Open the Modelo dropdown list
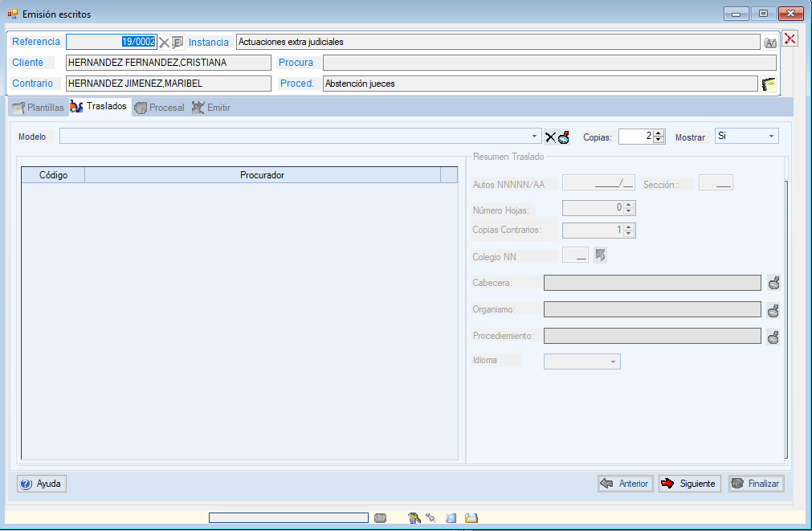 click(536, 137)
